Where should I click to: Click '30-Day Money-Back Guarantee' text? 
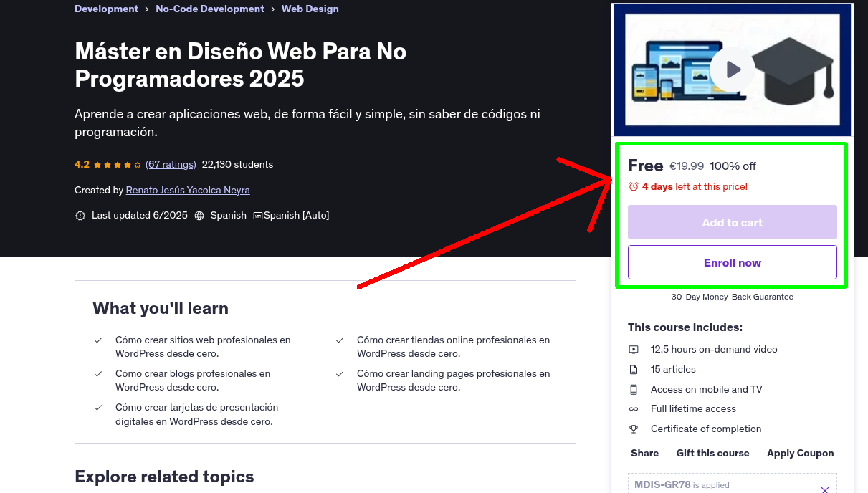(733, 297)
